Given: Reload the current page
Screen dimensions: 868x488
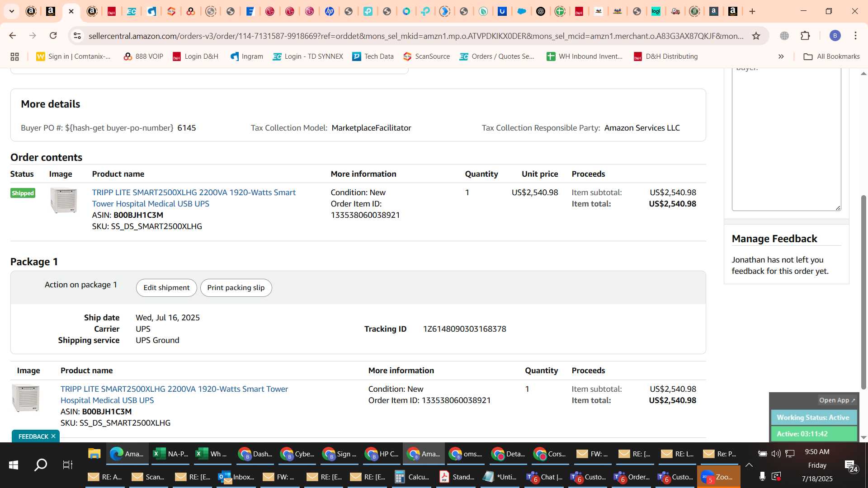Looking at the screenshot, I should coord(53,36).
